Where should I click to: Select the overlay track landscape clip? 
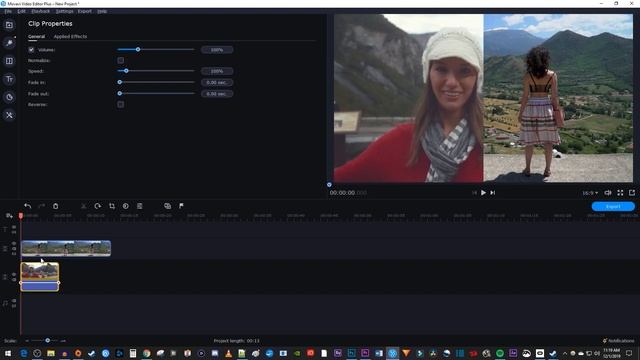[66, 248]
